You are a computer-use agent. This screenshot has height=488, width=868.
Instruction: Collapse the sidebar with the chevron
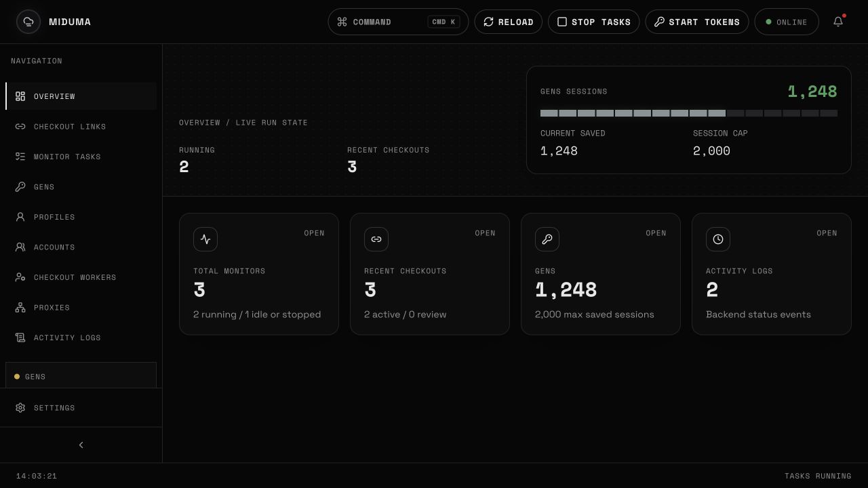coord(81,445)
